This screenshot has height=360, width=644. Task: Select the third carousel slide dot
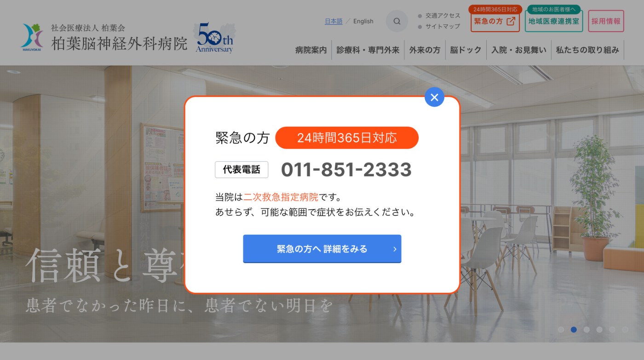tap(586, 330)
